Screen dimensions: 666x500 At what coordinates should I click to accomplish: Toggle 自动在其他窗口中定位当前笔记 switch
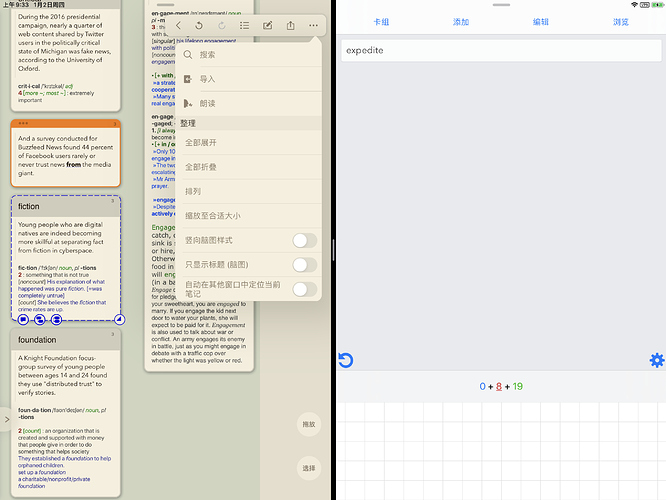304,289
